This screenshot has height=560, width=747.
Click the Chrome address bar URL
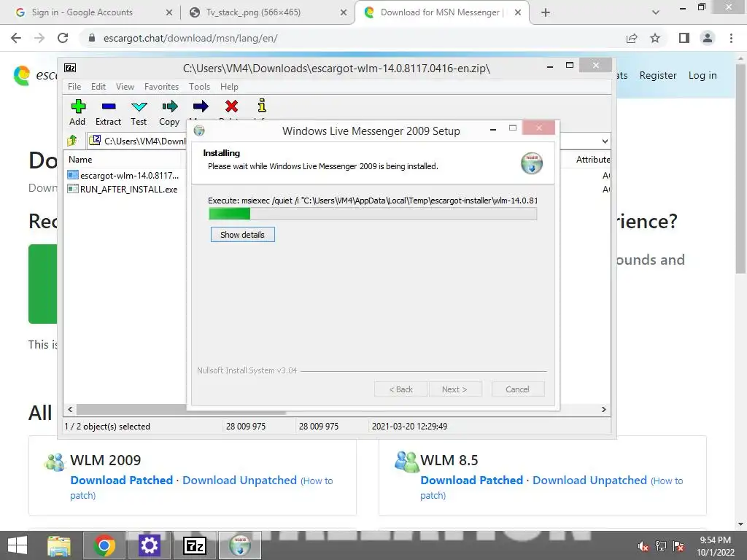(x=190, y=38)
